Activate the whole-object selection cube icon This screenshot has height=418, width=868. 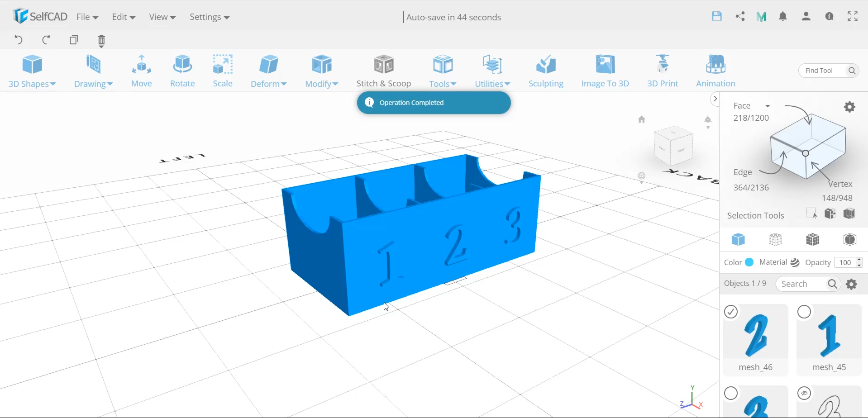tap(830, 214)
